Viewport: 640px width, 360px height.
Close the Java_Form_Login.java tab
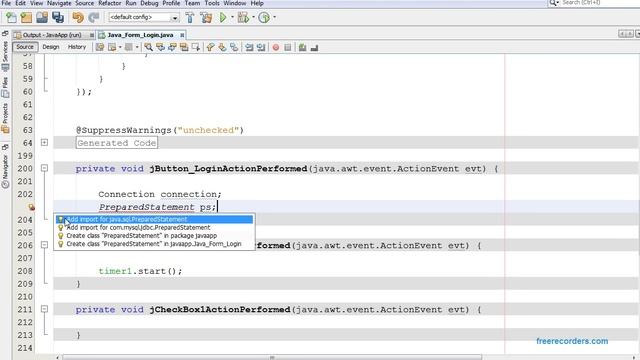(x=182, y=35)
